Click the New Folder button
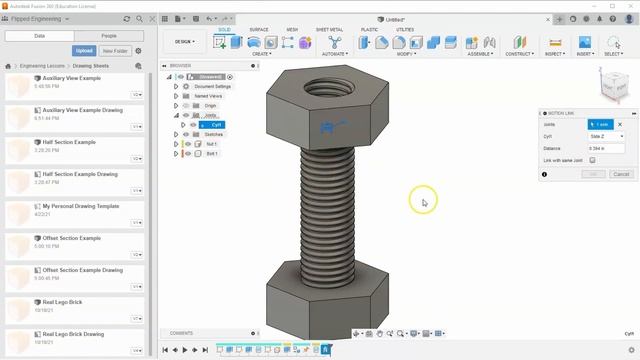 [115, 51]
